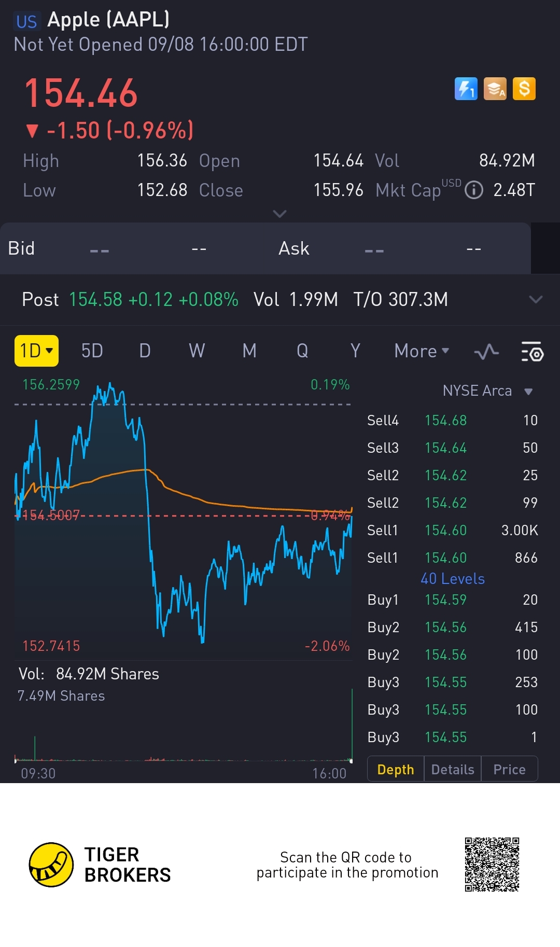Screen dimensions: 560x947
Task: Tap Buy1 price 154.59
Action: (x=446, y=600)
